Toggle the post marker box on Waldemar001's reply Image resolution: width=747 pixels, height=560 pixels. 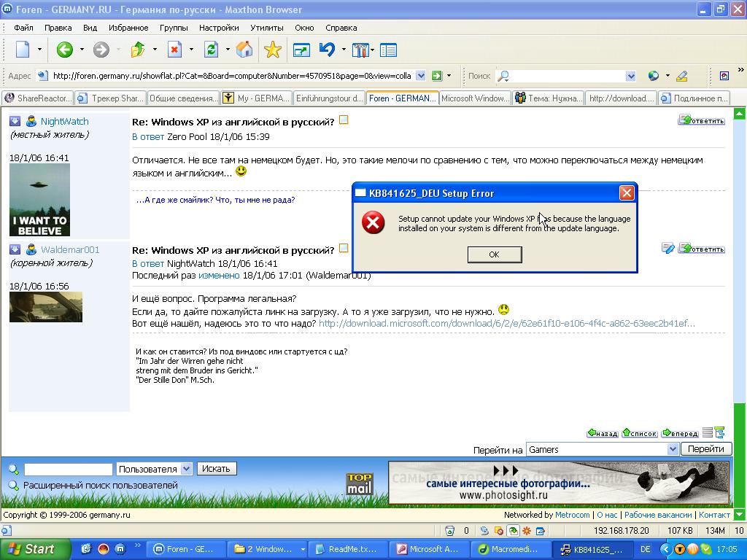pos(344,248)
